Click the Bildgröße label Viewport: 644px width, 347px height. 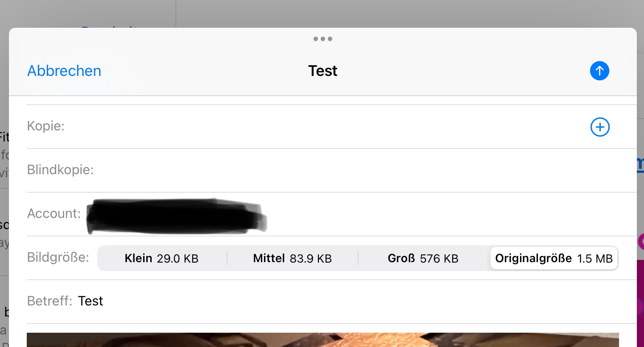coord(58,258)
